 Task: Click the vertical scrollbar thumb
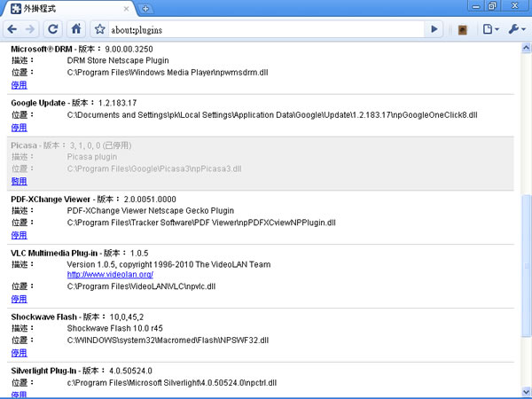click(x=526, y=265)
